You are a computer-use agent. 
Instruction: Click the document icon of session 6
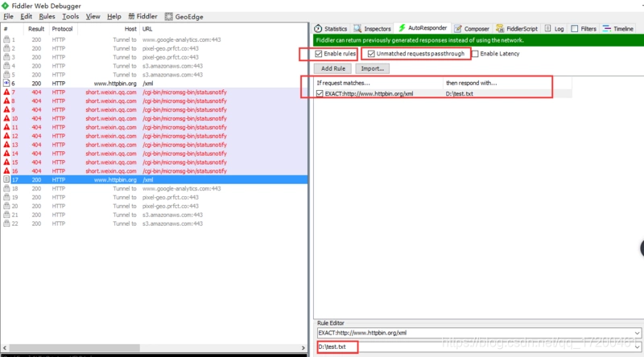coord(6,84)
